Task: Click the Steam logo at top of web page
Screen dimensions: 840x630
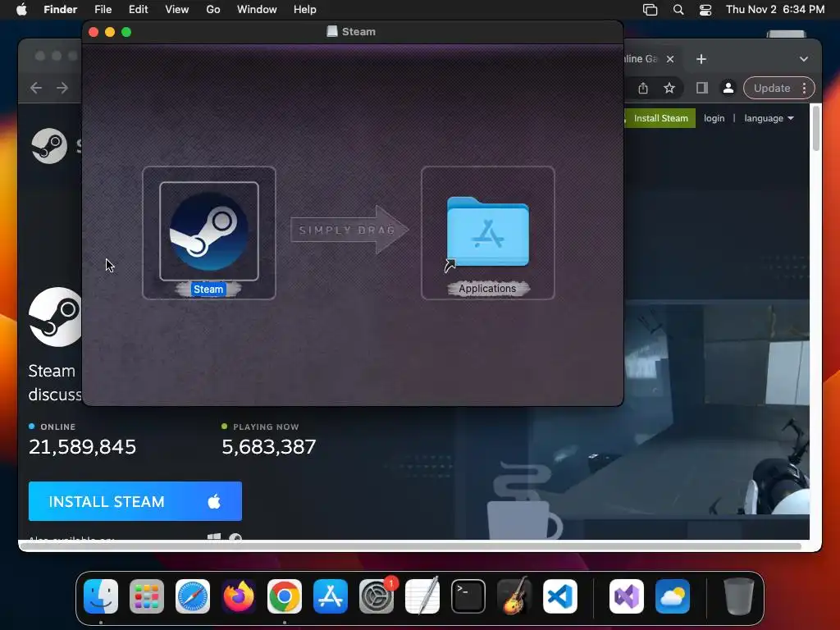Action: tap(49, 146)
